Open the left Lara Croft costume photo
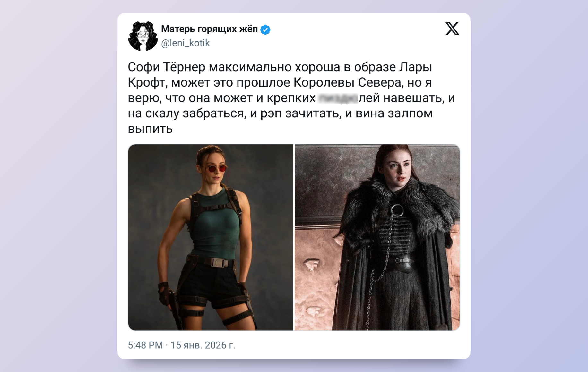Screen dimensions: 588x372 click(x=211, y=237)
